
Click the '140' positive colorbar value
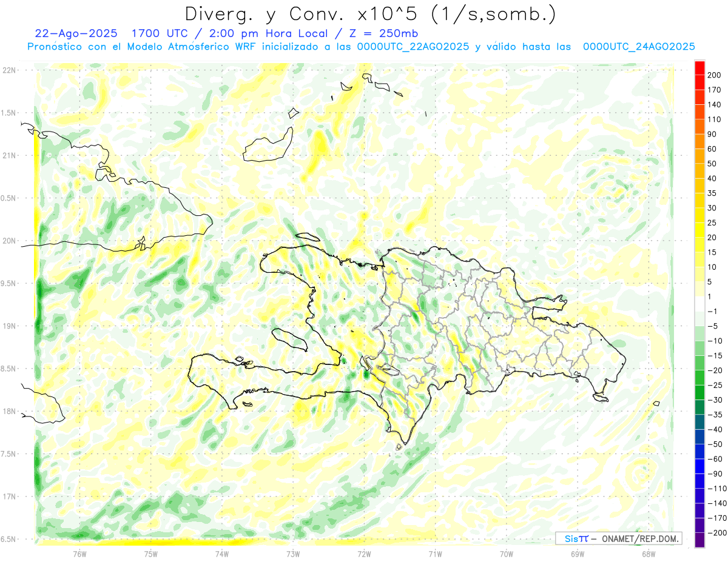pos(715,105)
